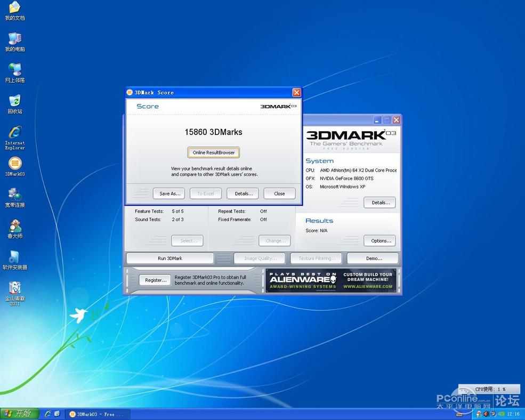Open the Results Options button
The width and height of the screenshot is (525, 420).
pos(381,241)
